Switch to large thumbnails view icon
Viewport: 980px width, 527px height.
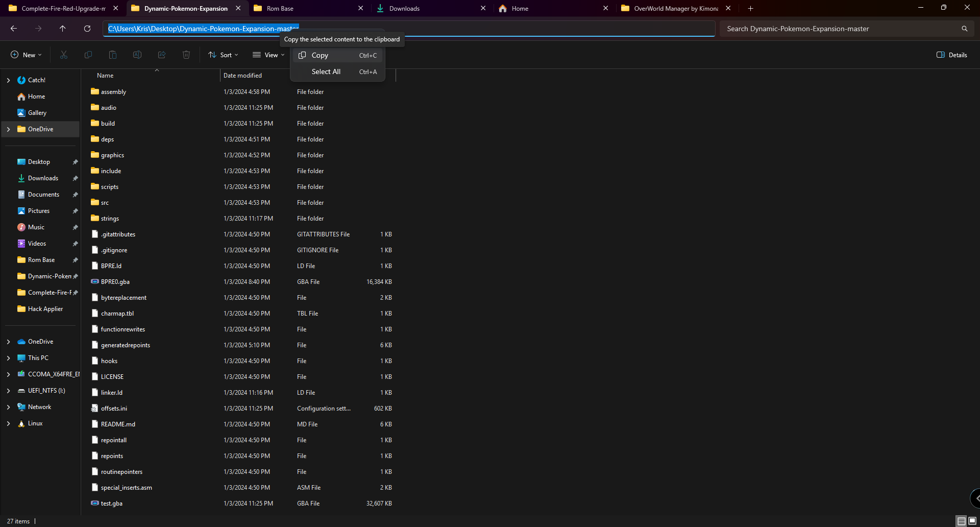click(x=972, y=521)
